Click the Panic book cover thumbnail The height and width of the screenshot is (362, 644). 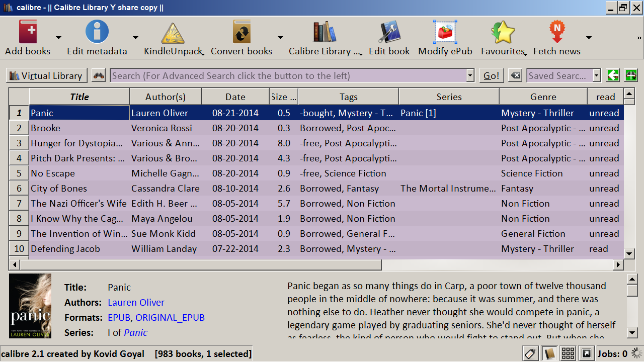click(x=30, y=306)
